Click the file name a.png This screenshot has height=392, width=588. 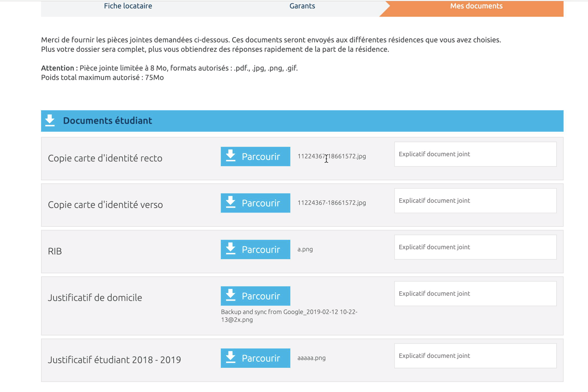click(x=305, y=249)
